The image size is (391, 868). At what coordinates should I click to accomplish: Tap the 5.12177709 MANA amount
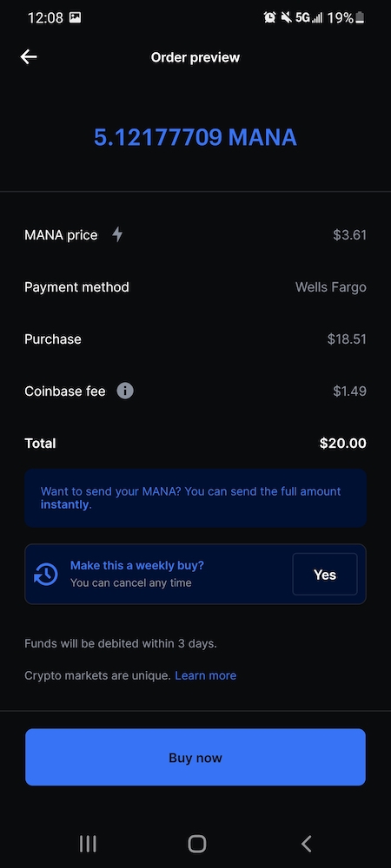click(x=195, y=137)
